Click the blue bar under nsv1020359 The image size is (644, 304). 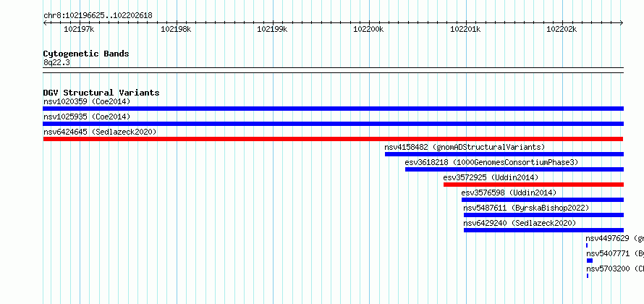(334, 109)
